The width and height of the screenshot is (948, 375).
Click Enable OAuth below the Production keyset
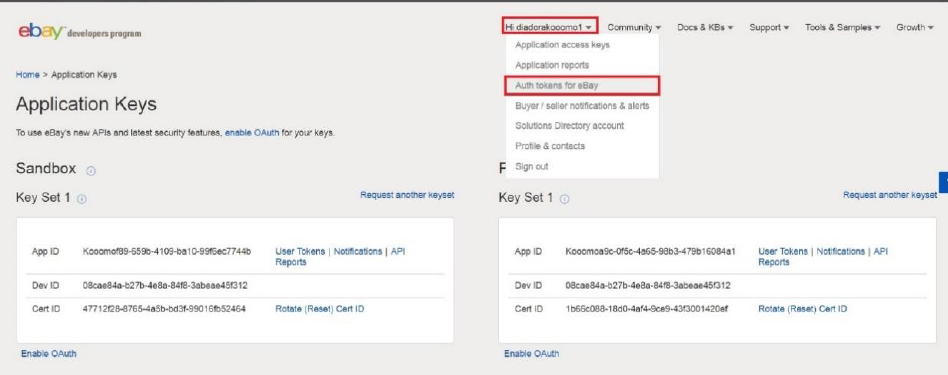(x=532, y=353)
